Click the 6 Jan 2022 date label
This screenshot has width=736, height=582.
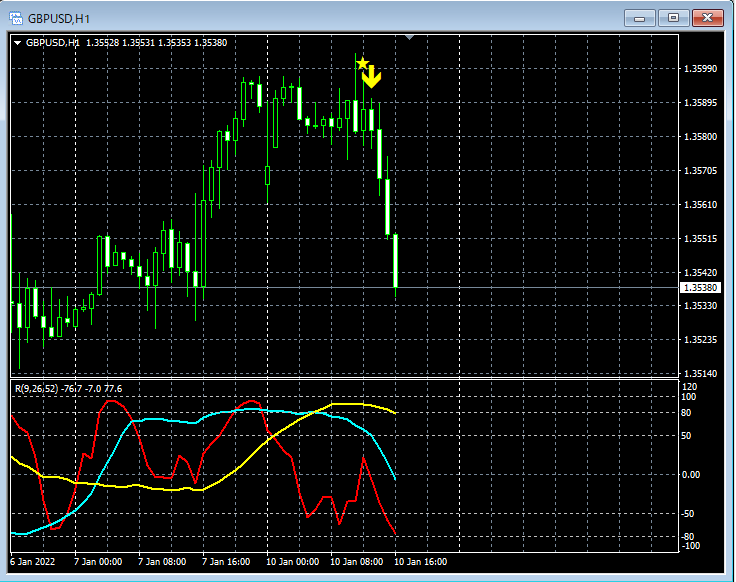click(x=32, y=561)
